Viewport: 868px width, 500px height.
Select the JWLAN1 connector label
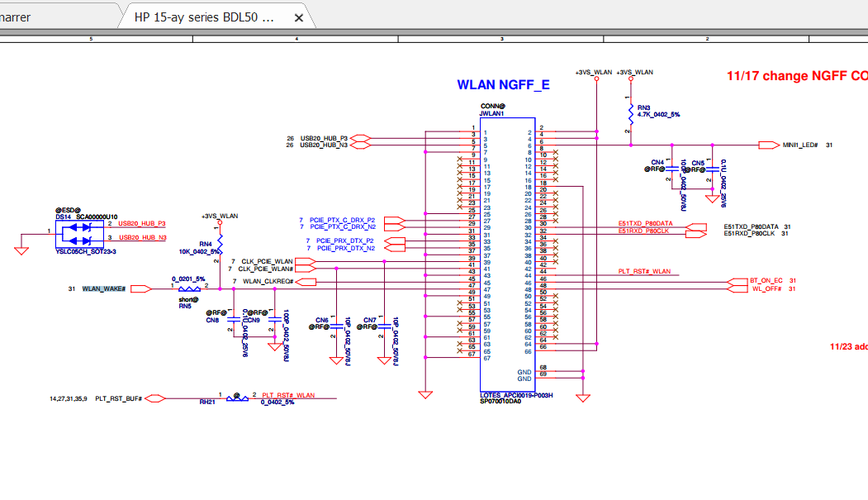pos(491,113)
